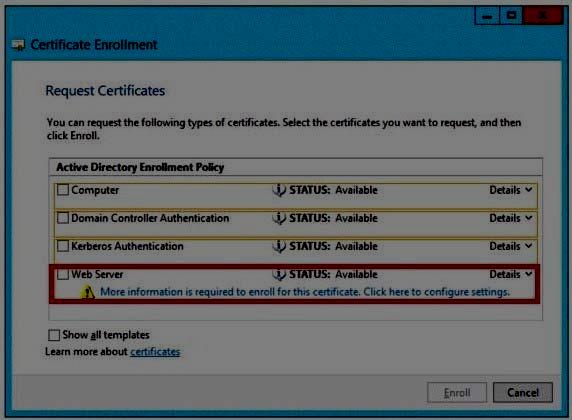
Task: Expand Details for Domain Controller Authentication
Action: click(511, 218)
